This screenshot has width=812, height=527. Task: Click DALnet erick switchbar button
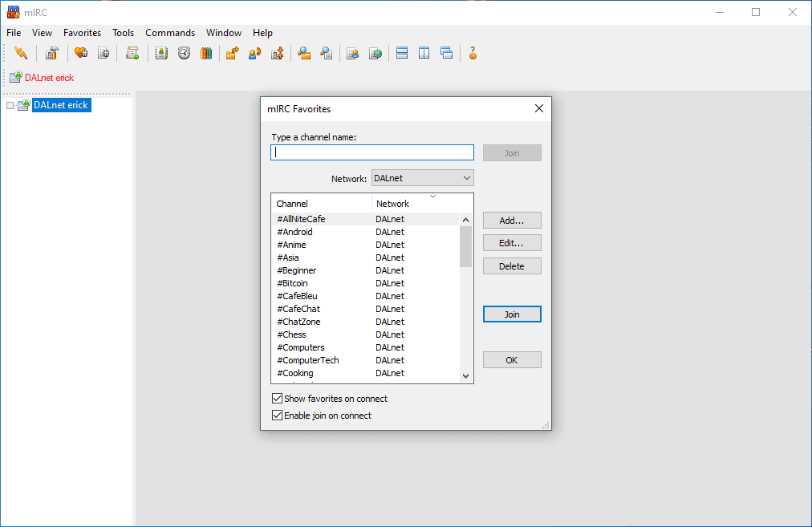42,78
